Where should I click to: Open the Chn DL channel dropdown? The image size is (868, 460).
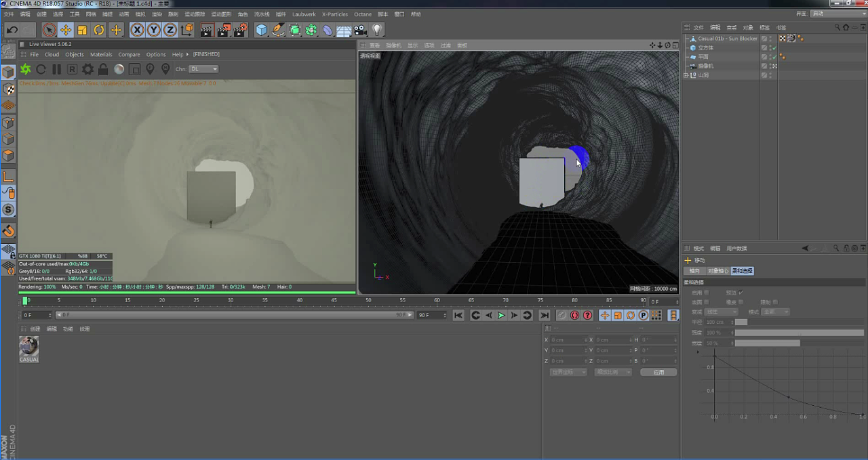pyautogui.click(x=204, y=69)
